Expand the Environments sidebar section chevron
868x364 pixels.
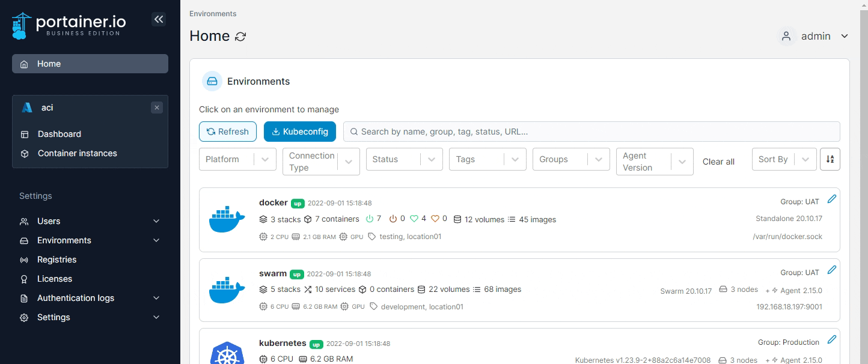[x=156, y=240]
